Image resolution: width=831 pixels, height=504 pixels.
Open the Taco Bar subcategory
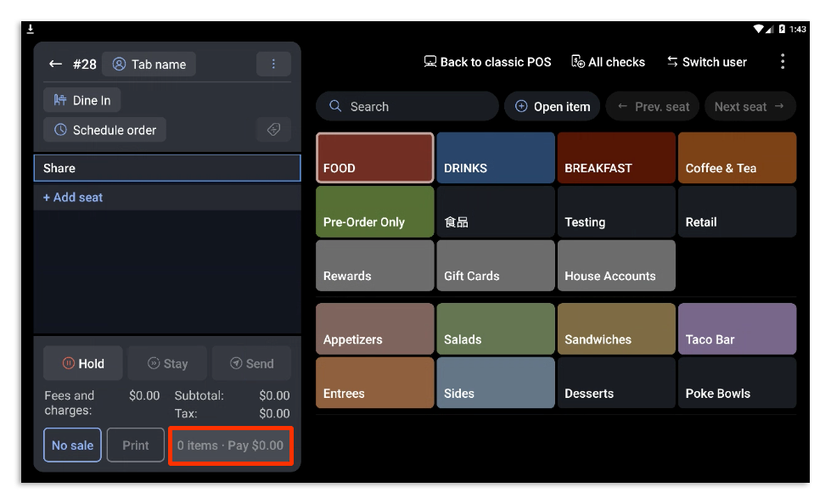[737, 329]
